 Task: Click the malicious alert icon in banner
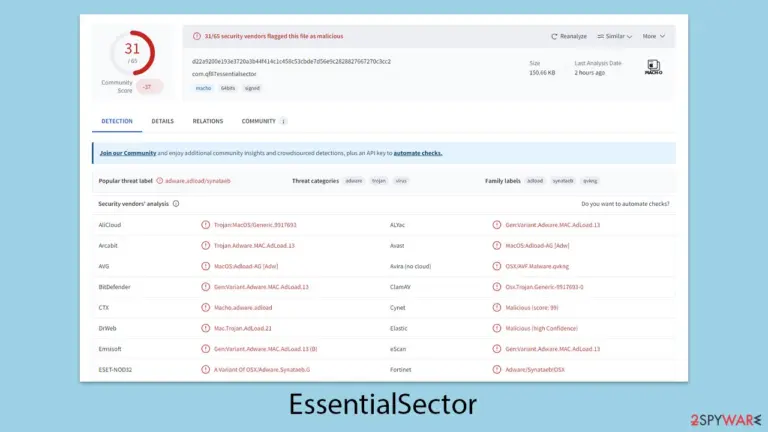coord(197,36)
